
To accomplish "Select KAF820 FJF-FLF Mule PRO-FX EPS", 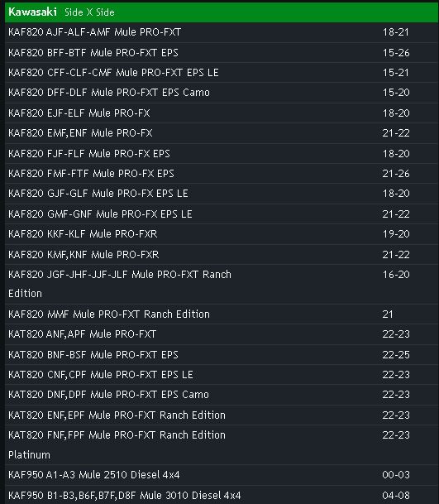I will [222, 154].
